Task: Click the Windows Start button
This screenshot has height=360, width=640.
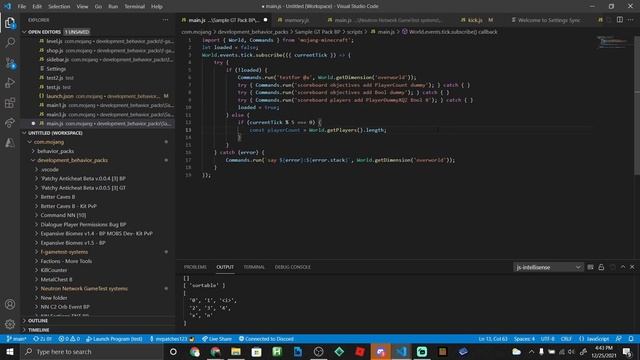Action: [10, 351]
